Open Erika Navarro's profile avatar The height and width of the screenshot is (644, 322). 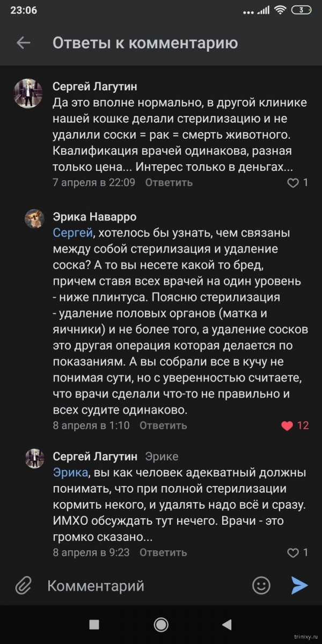pyautogui.click(x=34, y=219)
